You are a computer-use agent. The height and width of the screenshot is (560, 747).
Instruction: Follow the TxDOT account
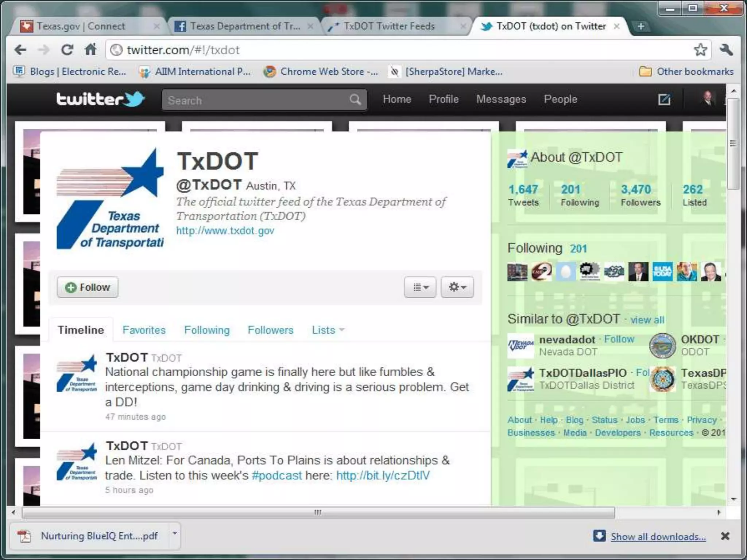pyautogui.click(x=88, y=287)
